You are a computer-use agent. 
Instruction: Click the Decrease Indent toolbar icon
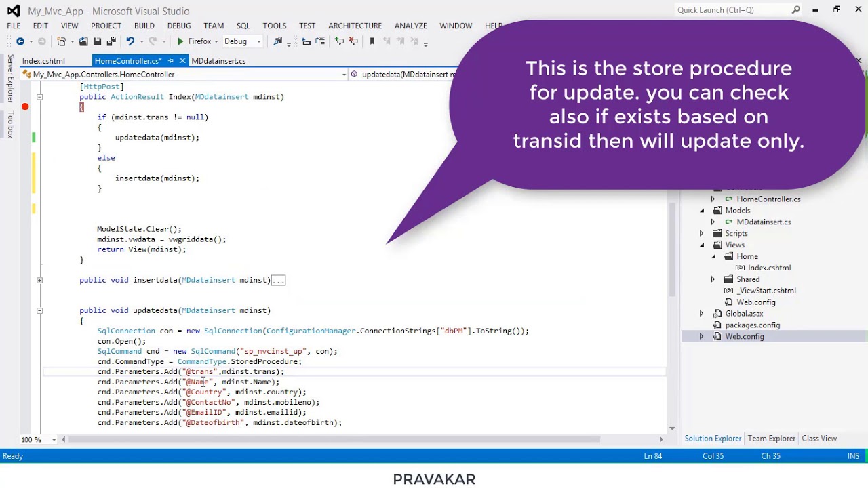coord(307,41)
